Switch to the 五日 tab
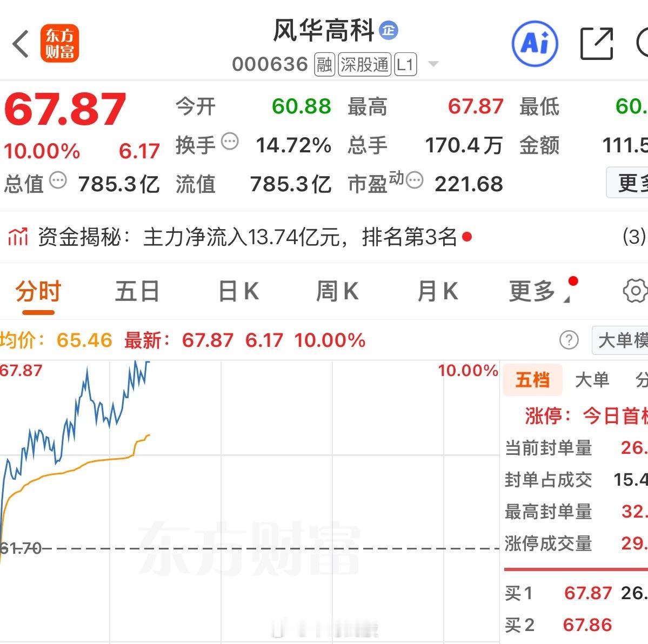Viewport: 648px width, 644px height. tap(137, 291)
